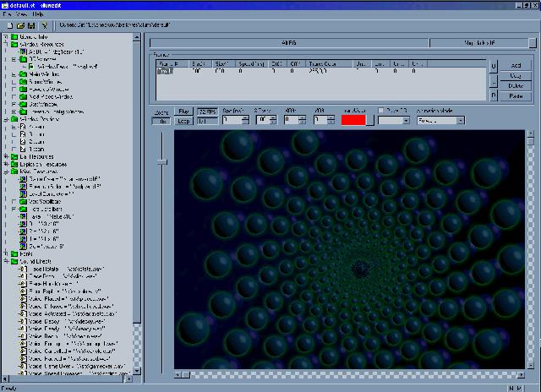This screenshot has height=392, width=541.
Task: Open the View menu
Action: click(x=22, y=14)
